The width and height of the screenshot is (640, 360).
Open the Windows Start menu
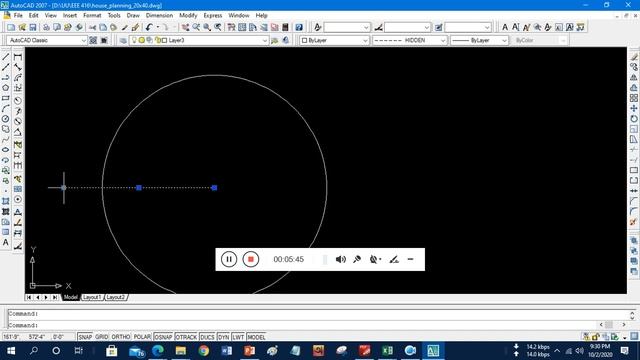pyautogui.click(x=11, y=351)
